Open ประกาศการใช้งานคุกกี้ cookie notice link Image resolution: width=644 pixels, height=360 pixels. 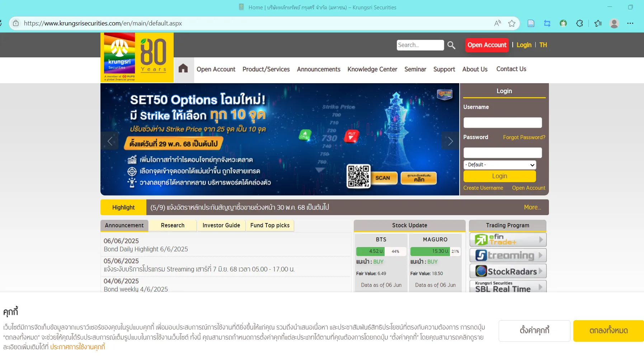point(77,347)
